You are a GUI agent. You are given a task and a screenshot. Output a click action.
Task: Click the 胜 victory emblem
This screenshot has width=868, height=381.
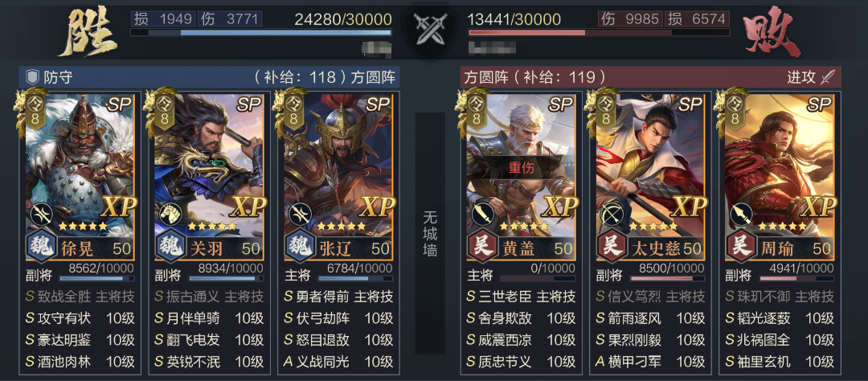tap(89, 35)
